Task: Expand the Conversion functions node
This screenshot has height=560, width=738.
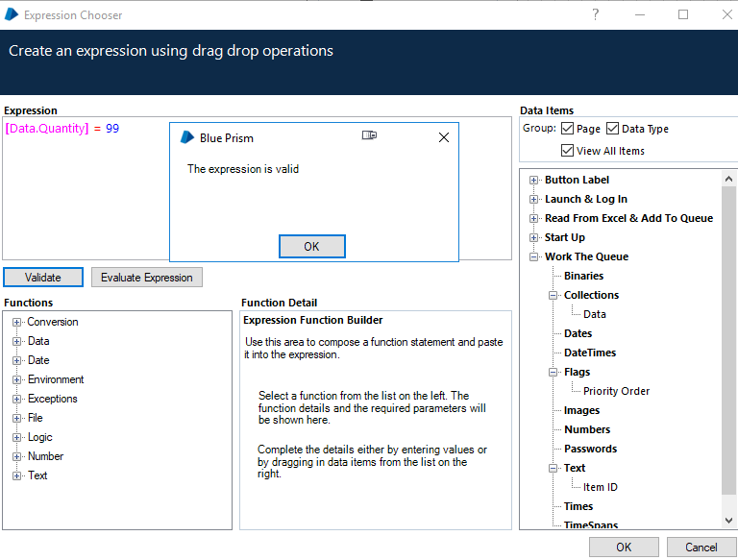Action: [16, 323]
